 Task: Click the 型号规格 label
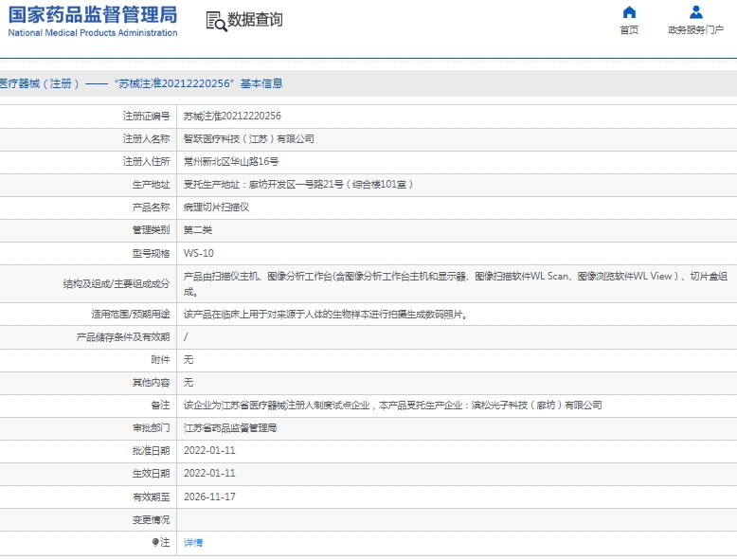(151, 253)
